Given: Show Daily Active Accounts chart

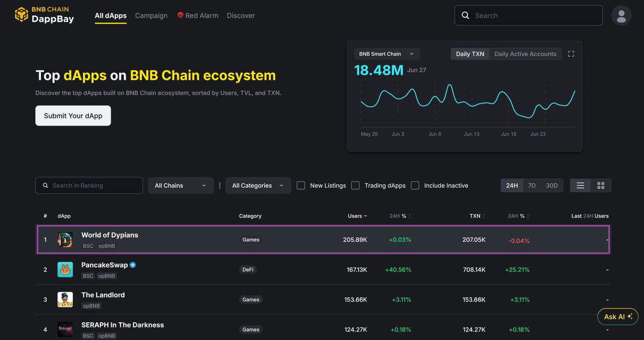Looking at the screenshot, I should (525, 54).
